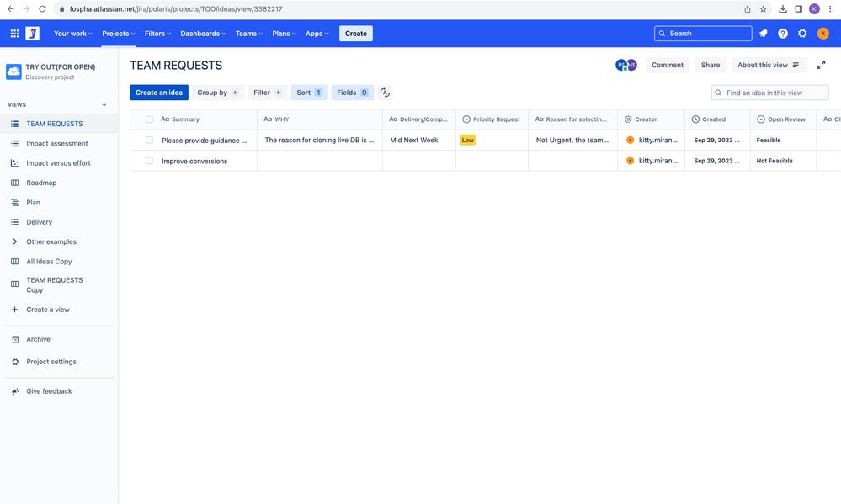Click the Give feedback megaphone icon

click(13, 390)
